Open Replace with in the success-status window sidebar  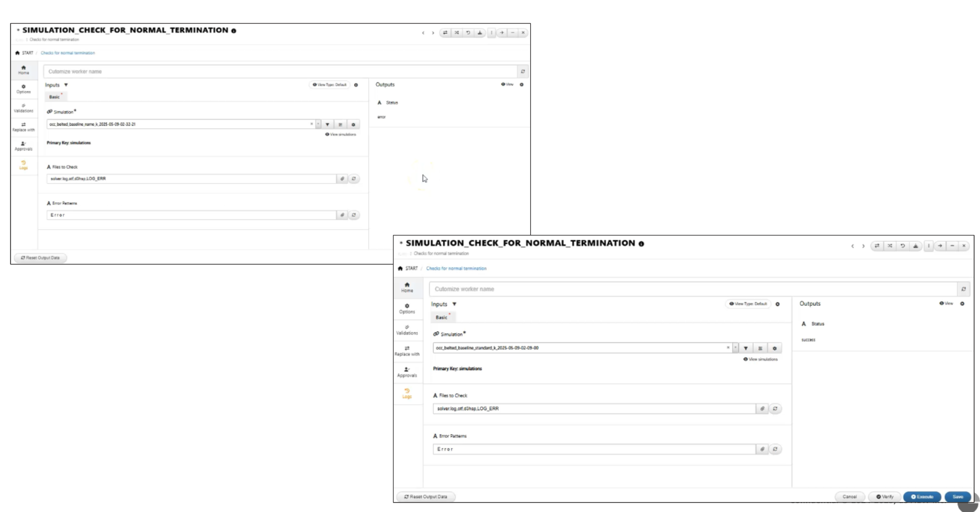(x=407, y=351)
